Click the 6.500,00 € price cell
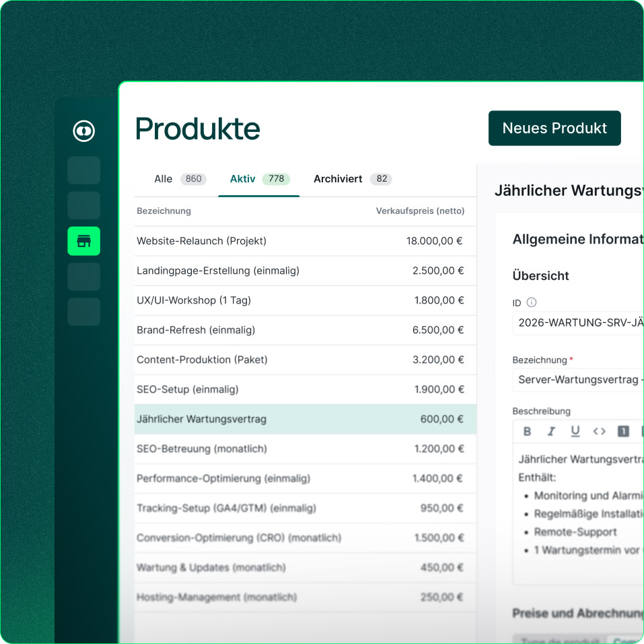The width and height of the screenshot is (644, 644). tap(438, 330)
